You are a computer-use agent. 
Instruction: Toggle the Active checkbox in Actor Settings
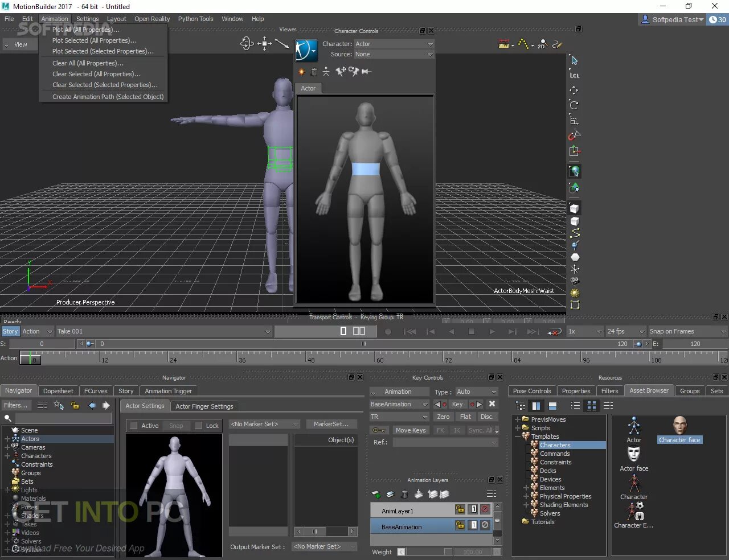click(x=134, y=426)
